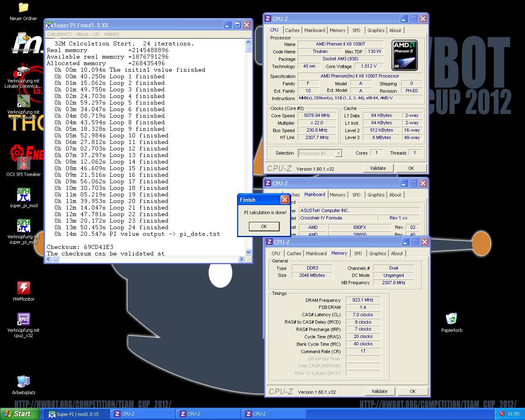Open the Windows Start menu
This screenshot has width=525, height=420.
point(20,414)
